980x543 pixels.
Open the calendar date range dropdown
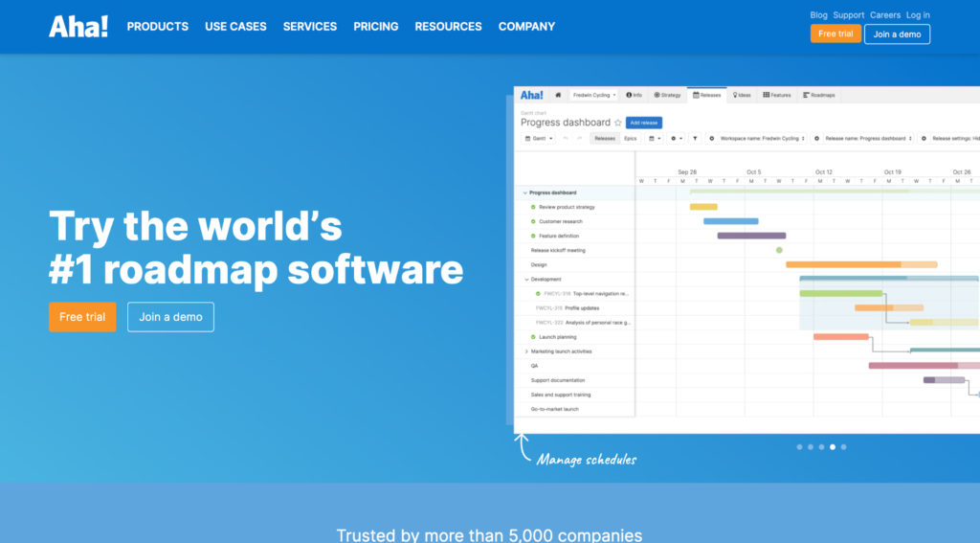click(654, 138)
